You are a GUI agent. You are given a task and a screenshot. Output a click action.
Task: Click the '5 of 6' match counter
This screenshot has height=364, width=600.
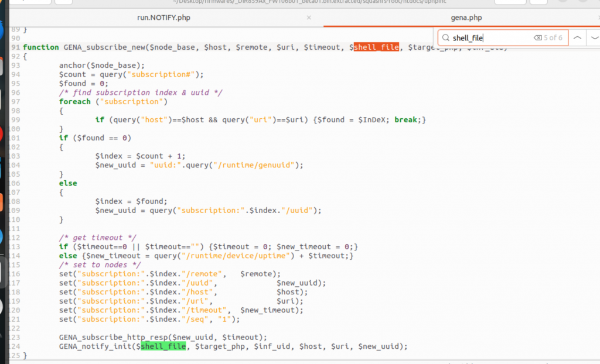[553, 38]
